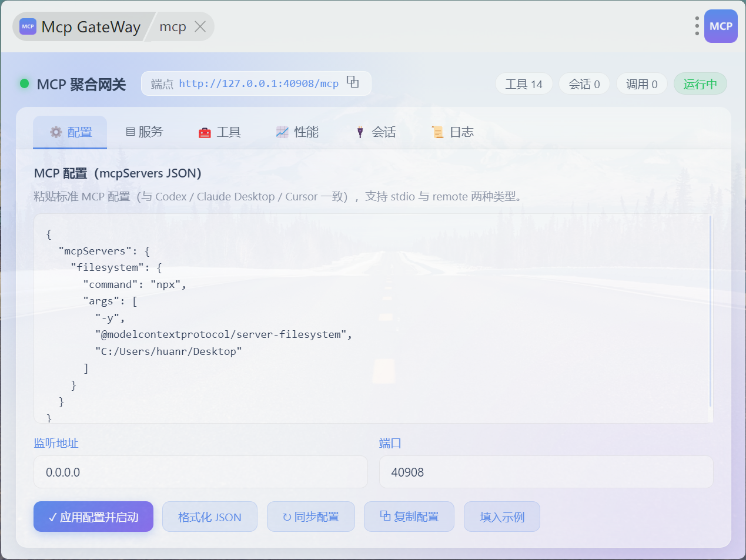This screenshot has width=746, height=560.
Task: Open the 服务 tab
Action: pyautogui.click(x=144, y=132)
